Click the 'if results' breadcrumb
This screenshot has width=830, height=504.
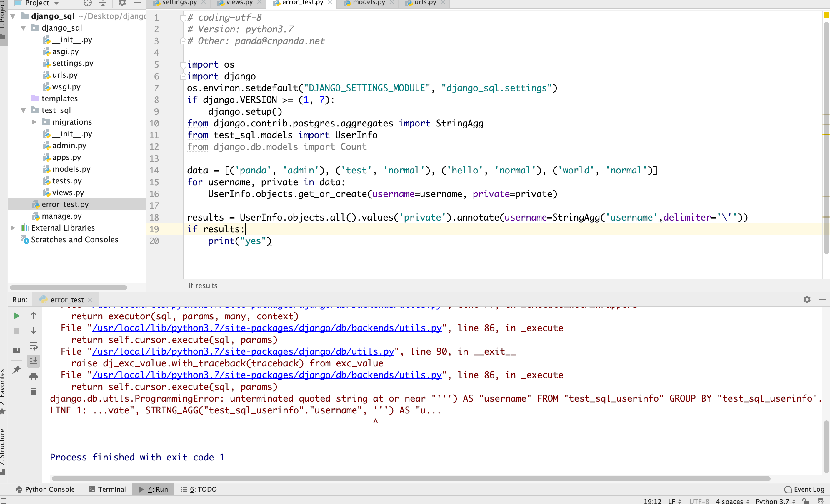pyautogui.click(x=203, y=286)
